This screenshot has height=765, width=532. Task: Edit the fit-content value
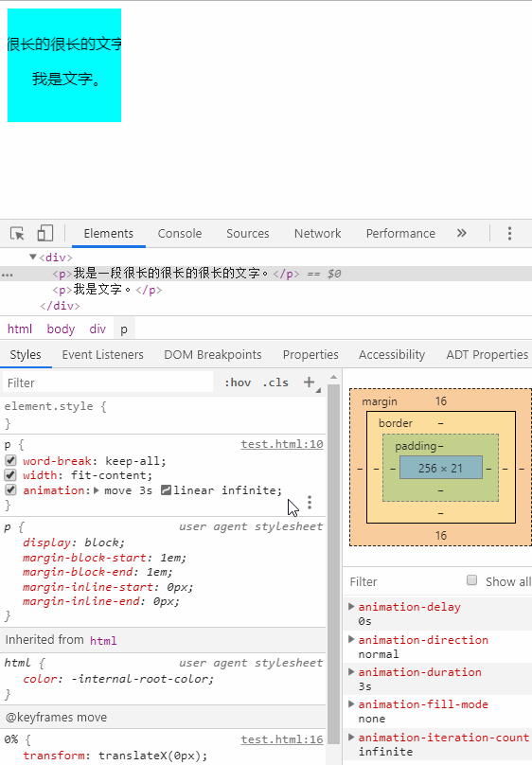coord(110,475)
